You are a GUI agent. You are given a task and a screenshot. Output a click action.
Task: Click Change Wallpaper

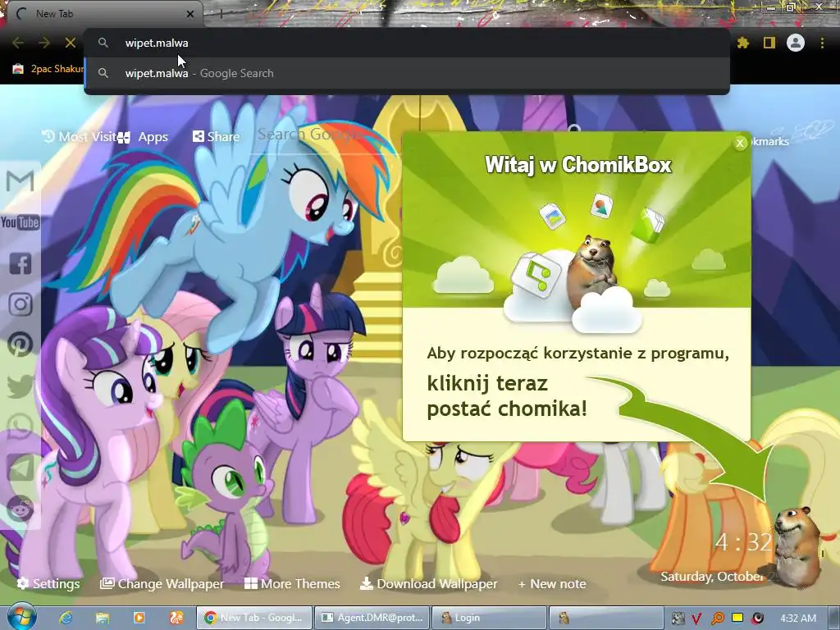coord(162,583)
